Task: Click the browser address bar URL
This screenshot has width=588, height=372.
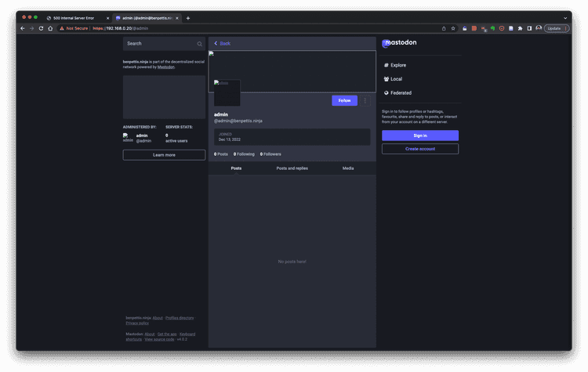Action: [121, 28]
